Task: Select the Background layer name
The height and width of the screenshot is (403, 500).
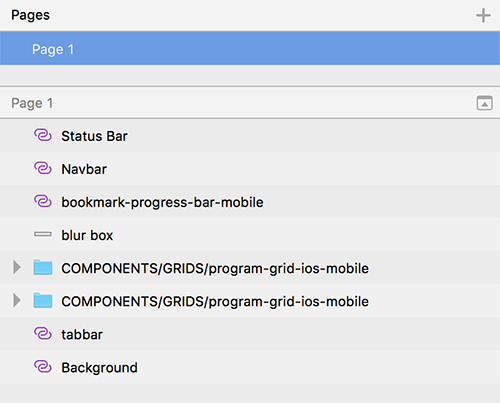Action: pyautogui.click(x=99, y=368)
